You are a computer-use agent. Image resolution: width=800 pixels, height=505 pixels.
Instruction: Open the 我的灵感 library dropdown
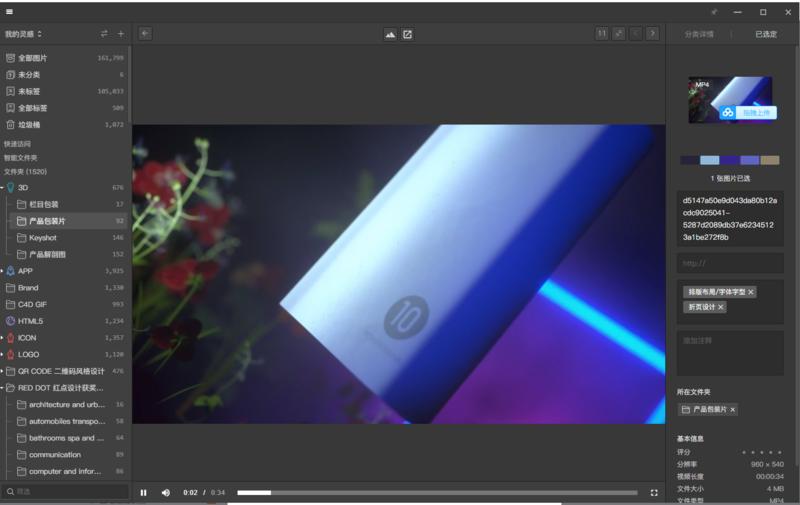[x=23, y=34]
